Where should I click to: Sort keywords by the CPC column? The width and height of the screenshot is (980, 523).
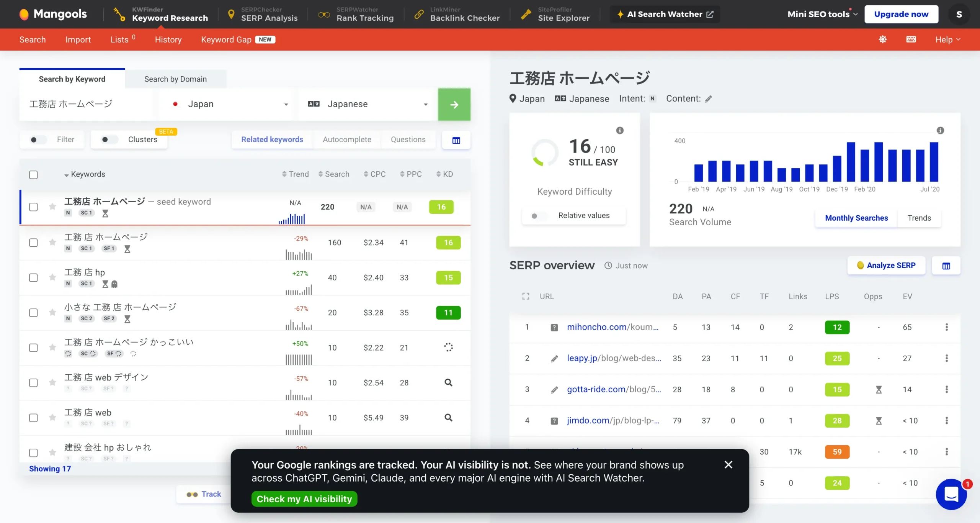click(x=374, y=174)
